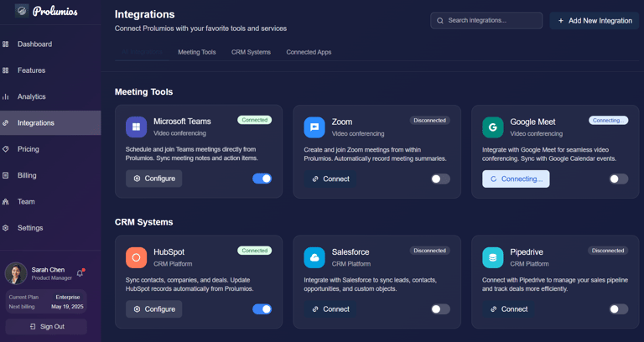Open the Analytics page
The image size is (644, 342).
(50, 96)
